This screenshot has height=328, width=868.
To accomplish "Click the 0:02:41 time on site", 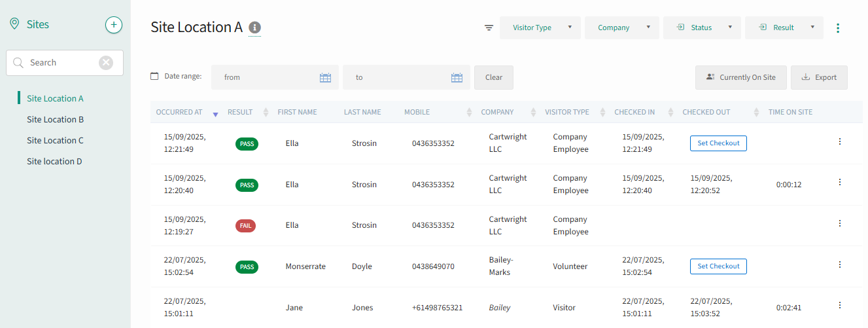I will [x=789, y=308].
